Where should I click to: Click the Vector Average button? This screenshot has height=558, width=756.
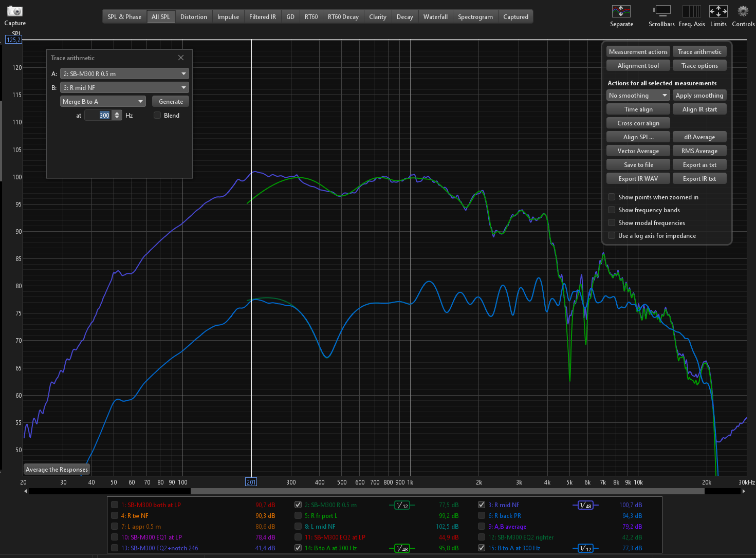[x=638, y=151]
